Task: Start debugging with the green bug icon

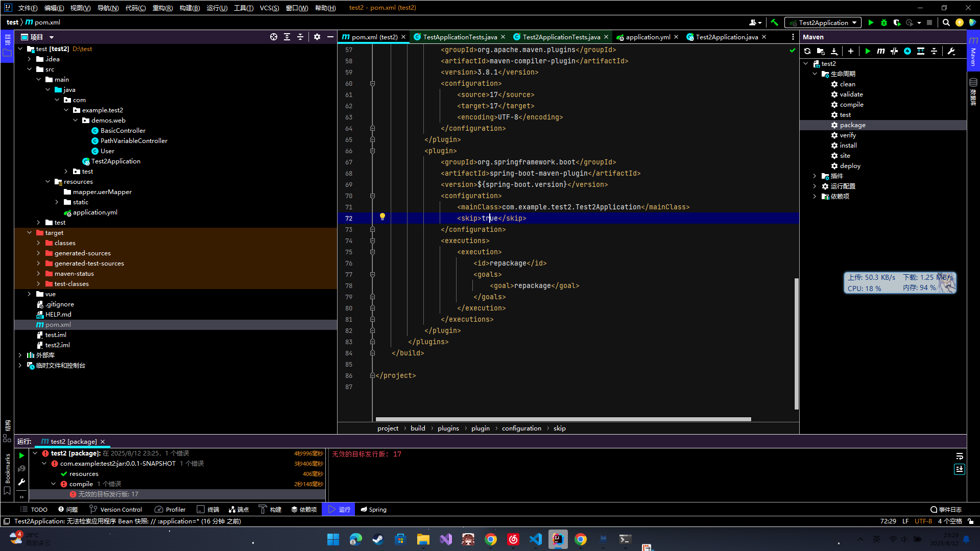Action: click(884, 22)
